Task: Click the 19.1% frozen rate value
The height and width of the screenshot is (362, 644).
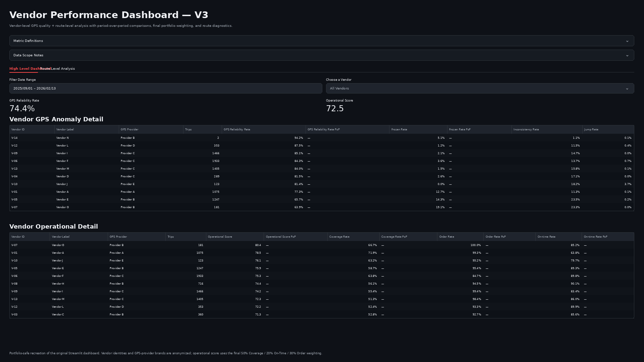Action: pyautogui.click(x=440, y=207)
